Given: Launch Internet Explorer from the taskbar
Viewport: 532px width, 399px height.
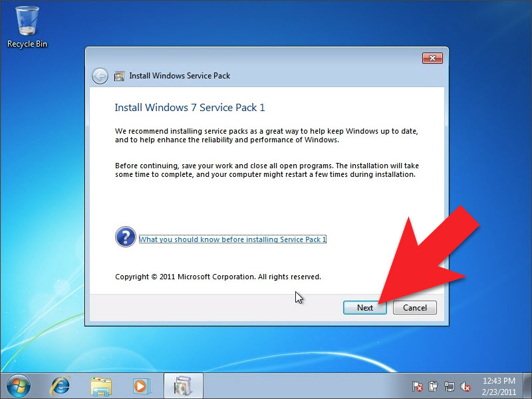Looking at the screenshot, I should 61,385.
